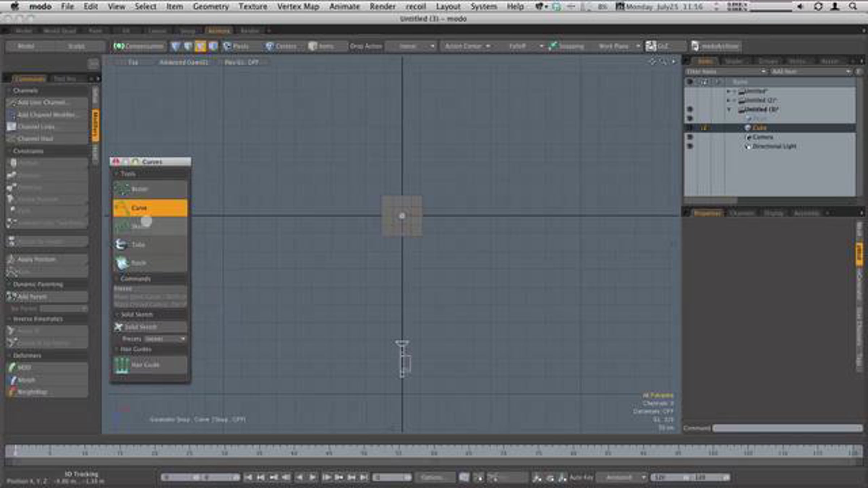This screenshot has width=868, height=488.
Task: Add a Morph deformer
Action: (x=47, y=380)
